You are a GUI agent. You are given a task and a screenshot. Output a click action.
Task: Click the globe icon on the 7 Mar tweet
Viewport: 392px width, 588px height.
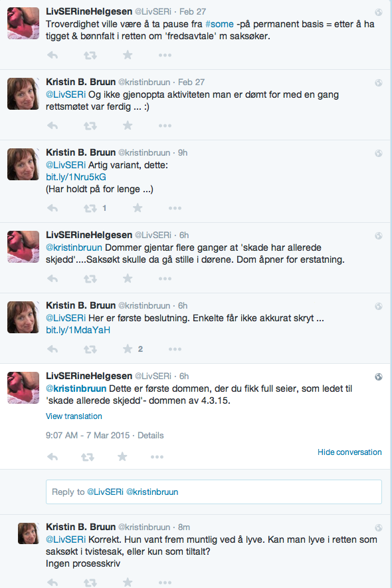pyautogui.click(x=379, y=377)
